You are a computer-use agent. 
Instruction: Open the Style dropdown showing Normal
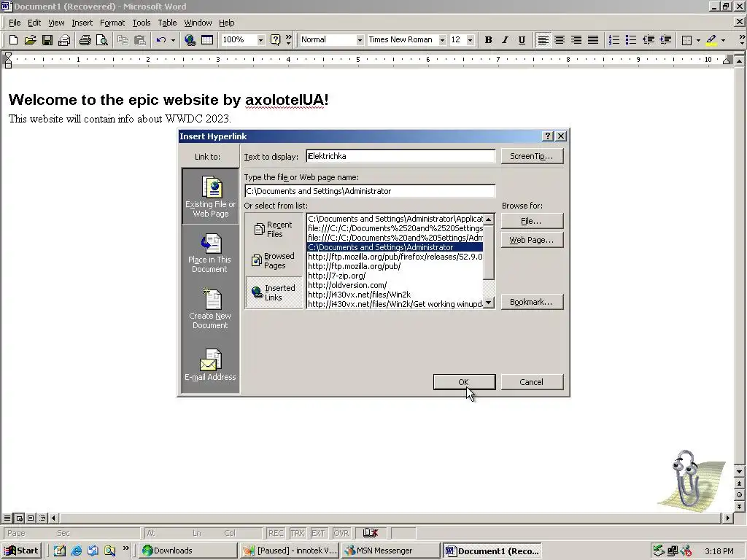[360, 40]
